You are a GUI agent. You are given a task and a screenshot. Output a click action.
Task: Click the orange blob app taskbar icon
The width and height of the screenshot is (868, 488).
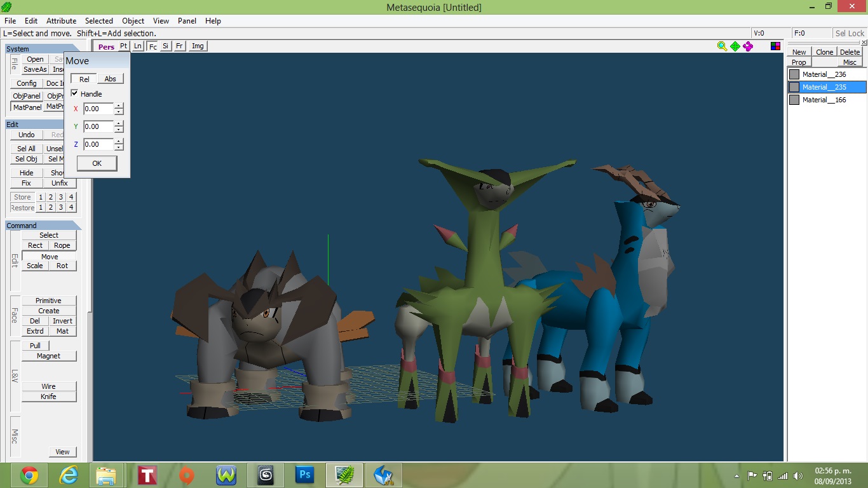tap(186, 475)
